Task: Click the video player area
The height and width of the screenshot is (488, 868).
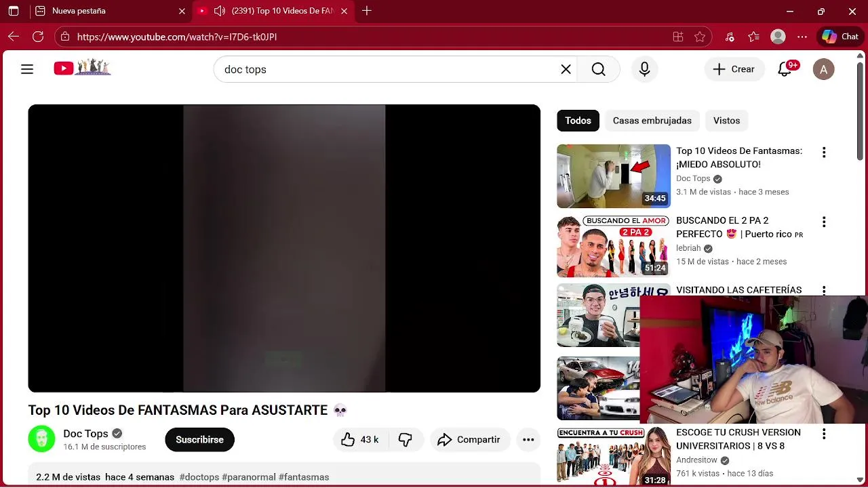Action: (284, 248)
